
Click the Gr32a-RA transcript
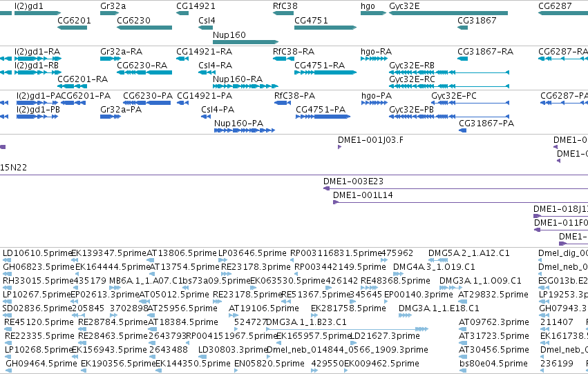(x=111, y=59)
